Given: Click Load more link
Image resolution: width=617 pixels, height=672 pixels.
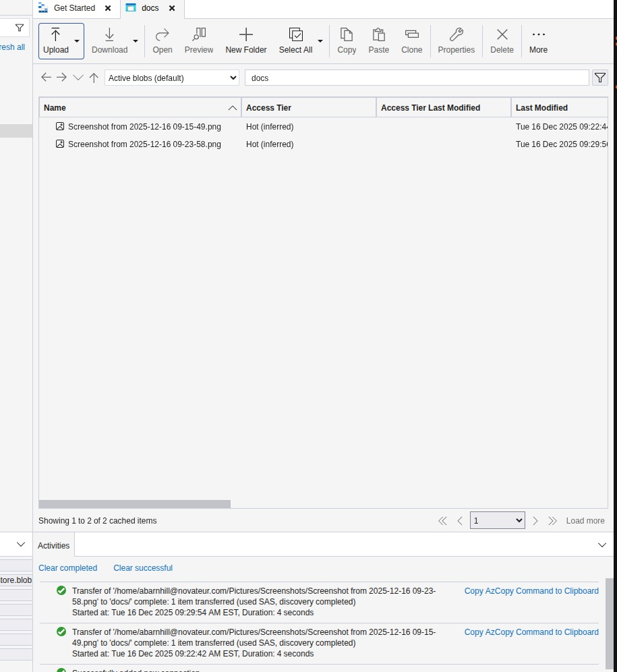Looking at the screenshot, I should point(585,521).
